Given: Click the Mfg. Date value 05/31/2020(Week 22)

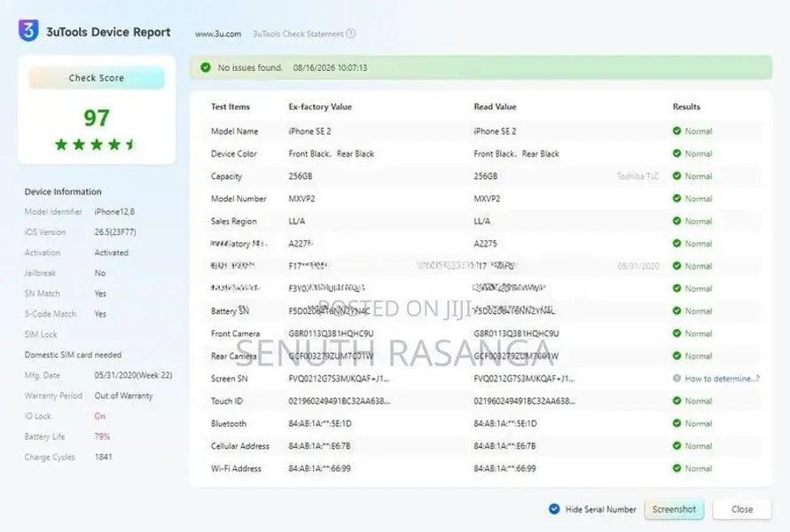Looking at the screenshot, I should point(133,375).
